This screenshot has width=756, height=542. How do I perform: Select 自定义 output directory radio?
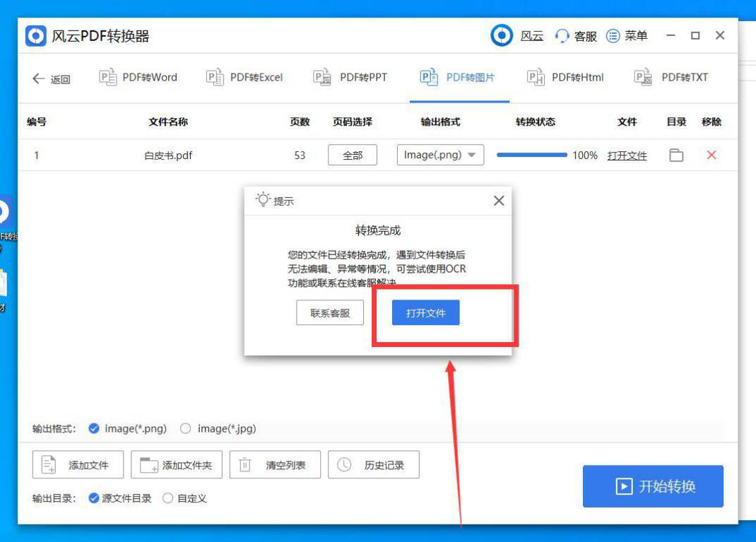(167, 498)
